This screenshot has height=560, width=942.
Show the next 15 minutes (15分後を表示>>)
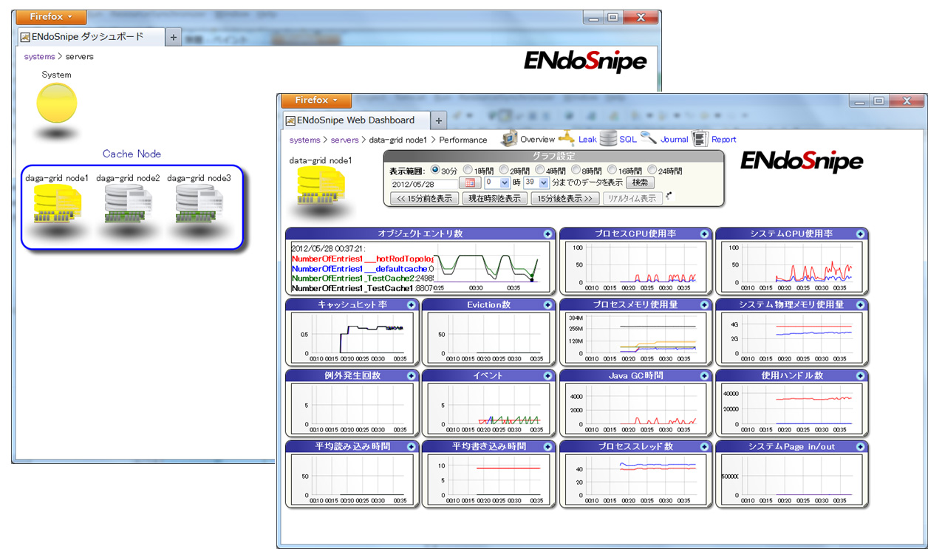point(565,198)
